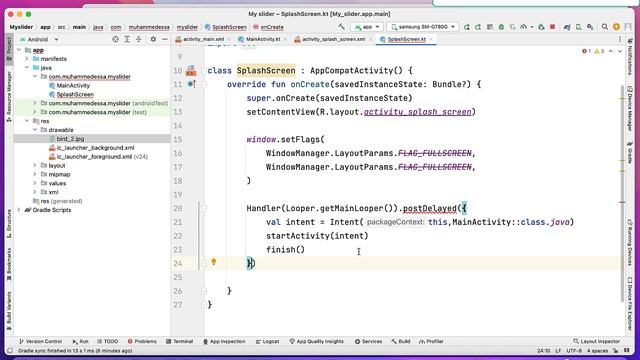The height and width of the screenshot is (360, 640).
Task: Open the app run configuration dropdown
Action: pos(367,27)
